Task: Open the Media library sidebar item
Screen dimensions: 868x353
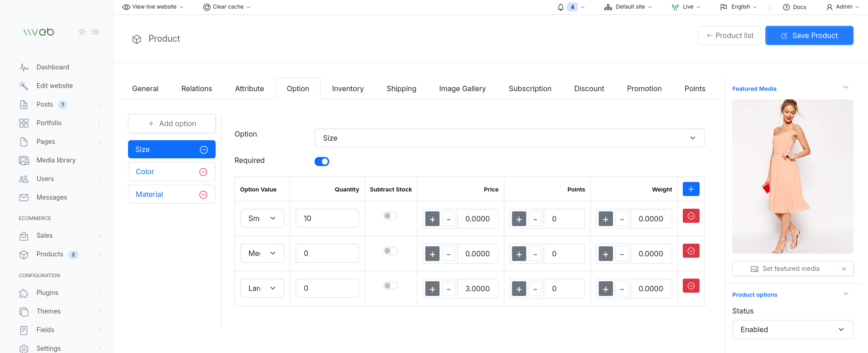Action: 56,160
